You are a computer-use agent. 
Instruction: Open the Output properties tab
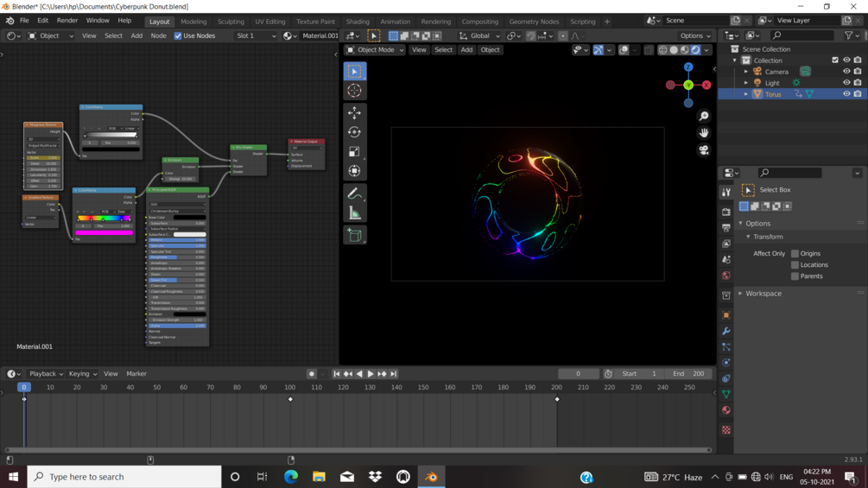(726, 227)
